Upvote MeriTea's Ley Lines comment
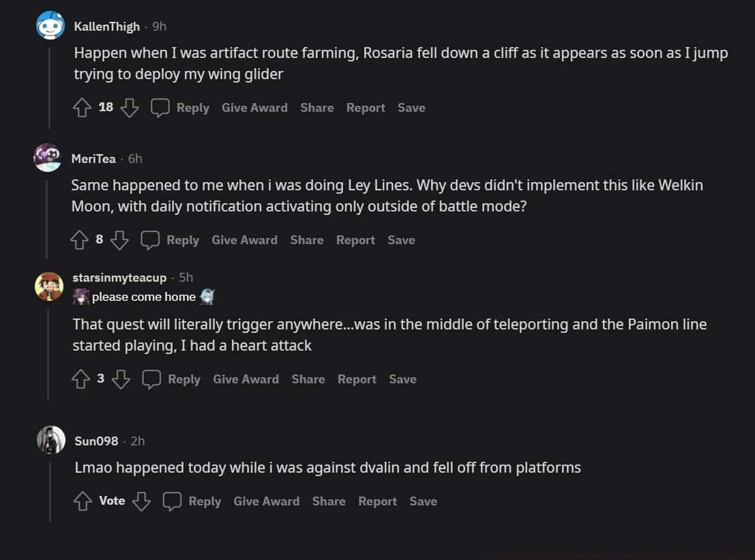 point(79,240)
